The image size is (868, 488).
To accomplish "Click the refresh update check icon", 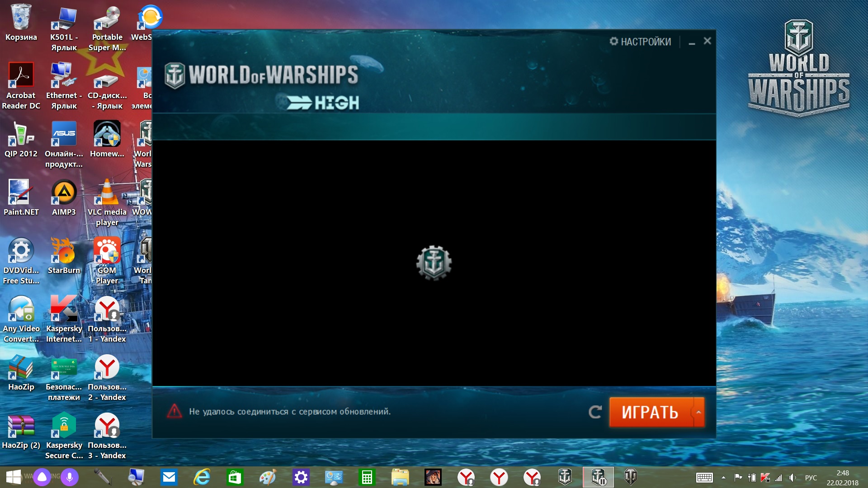I will [x=595, y=412].
